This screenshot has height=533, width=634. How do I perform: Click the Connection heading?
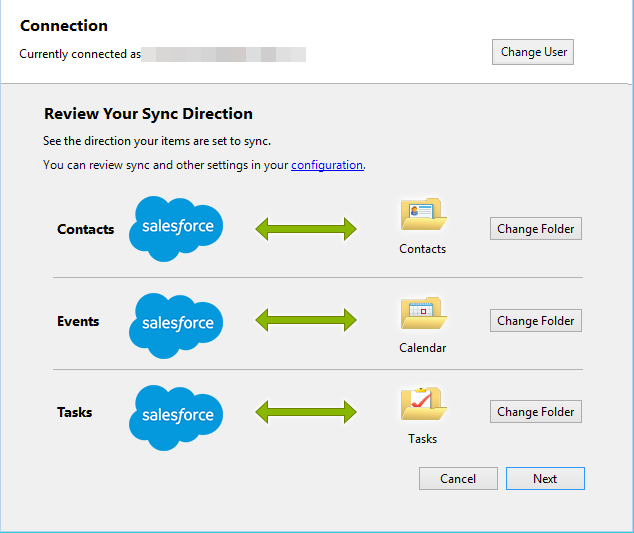64,26
